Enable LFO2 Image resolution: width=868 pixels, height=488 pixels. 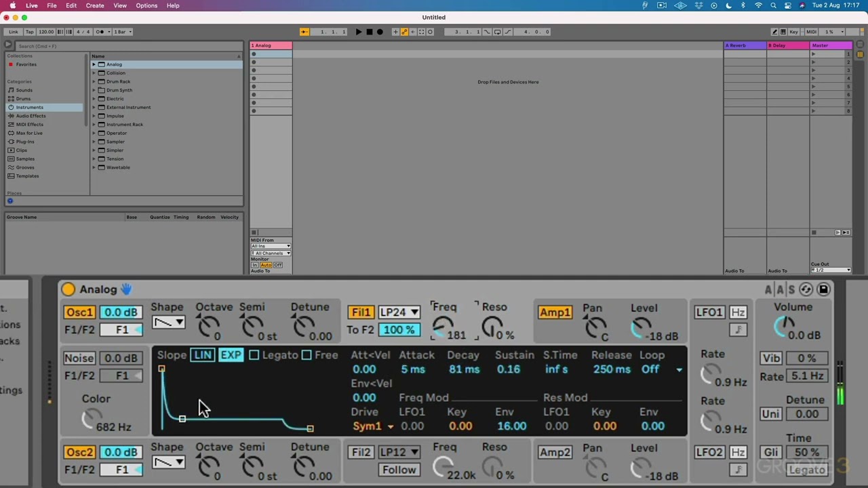pos(709,452)
